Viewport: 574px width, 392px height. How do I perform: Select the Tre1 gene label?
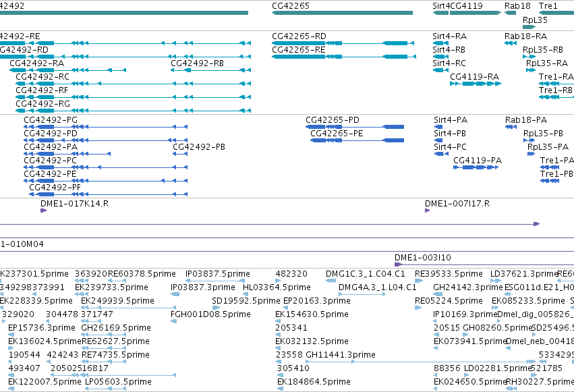point(548,5)
